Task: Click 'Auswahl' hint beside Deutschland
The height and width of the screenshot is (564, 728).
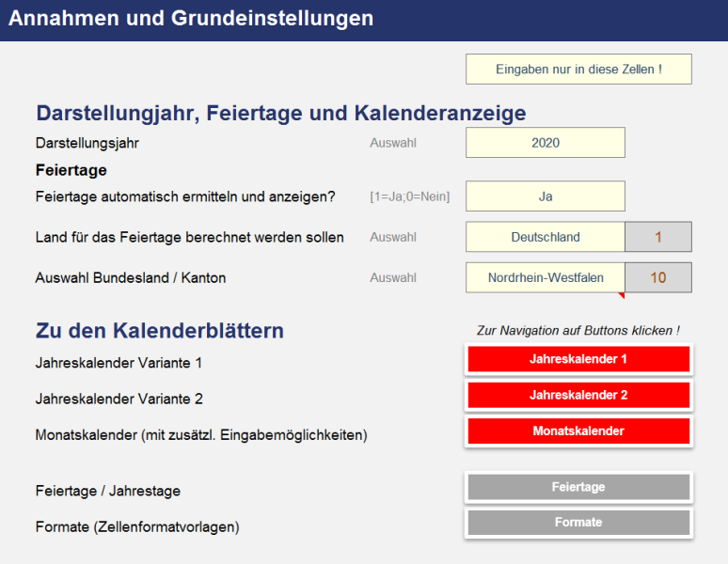Action: 393,237
